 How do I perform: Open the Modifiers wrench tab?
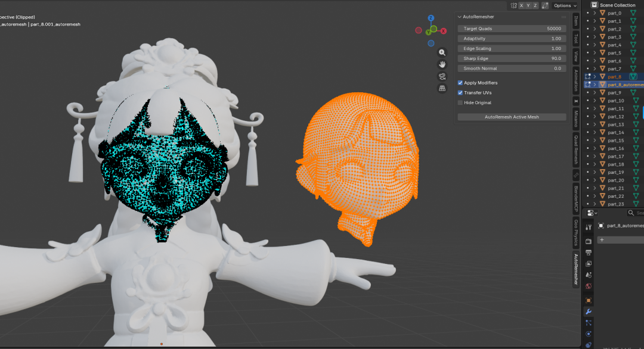point(588,311)
